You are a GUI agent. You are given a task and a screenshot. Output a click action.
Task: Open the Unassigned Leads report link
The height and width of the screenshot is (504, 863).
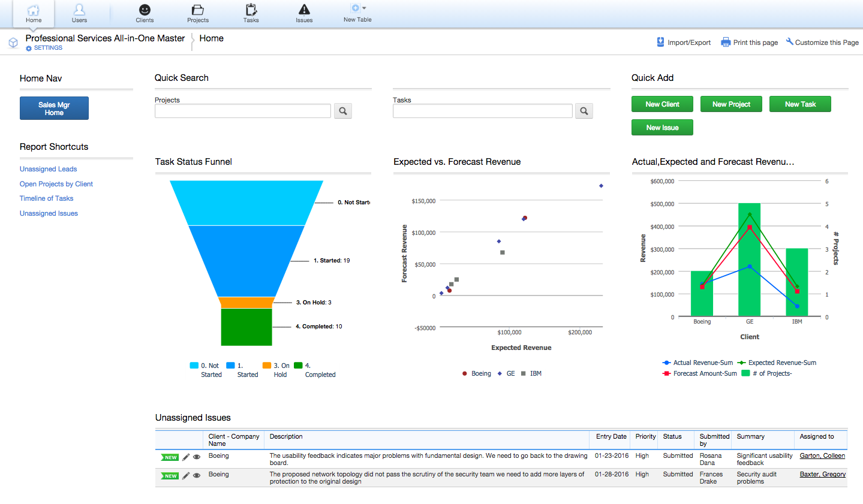48,169
